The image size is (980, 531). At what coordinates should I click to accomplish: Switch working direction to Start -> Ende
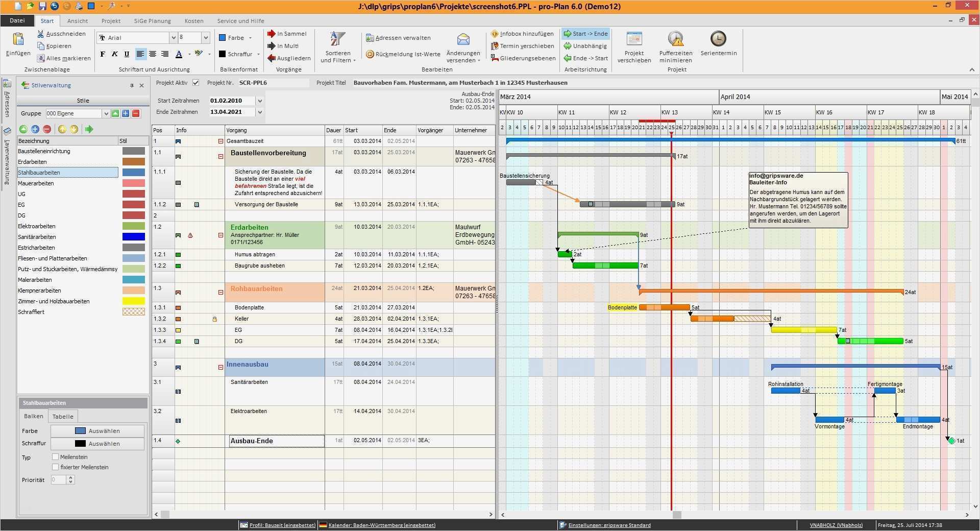coord(585,34)
